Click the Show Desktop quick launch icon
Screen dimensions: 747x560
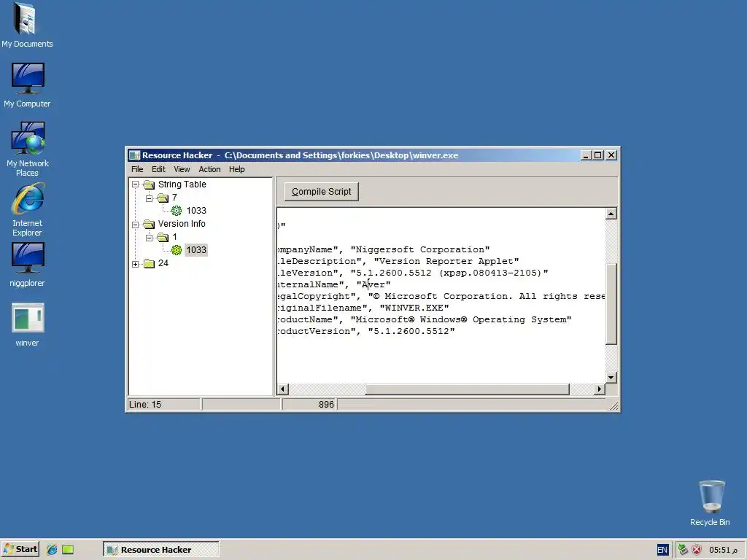[x=68, y=550]
